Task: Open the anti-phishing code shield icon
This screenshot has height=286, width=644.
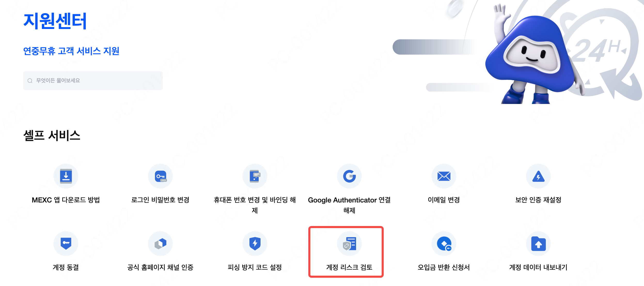Action: [x=255, y=244]
